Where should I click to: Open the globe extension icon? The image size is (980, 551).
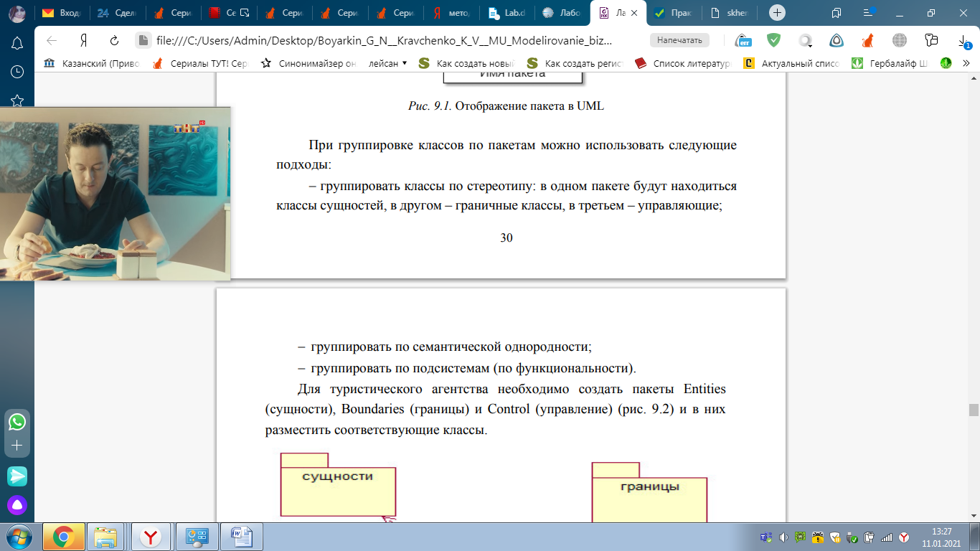tap(900, 40)
